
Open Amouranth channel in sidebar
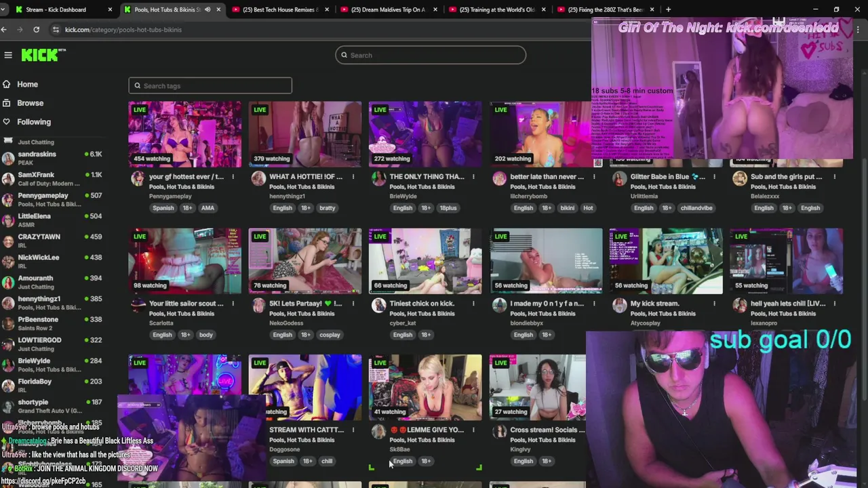point(52,282)
